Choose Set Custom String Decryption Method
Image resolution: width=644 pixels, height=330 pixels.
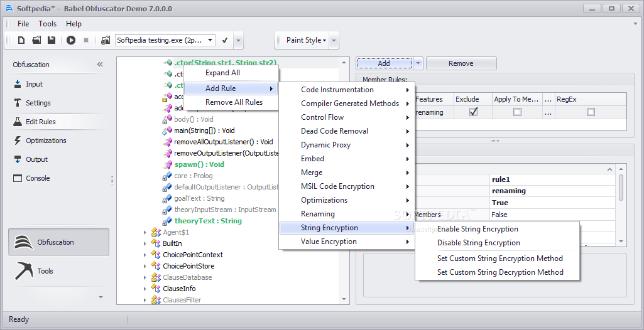(x=497, y=272)
